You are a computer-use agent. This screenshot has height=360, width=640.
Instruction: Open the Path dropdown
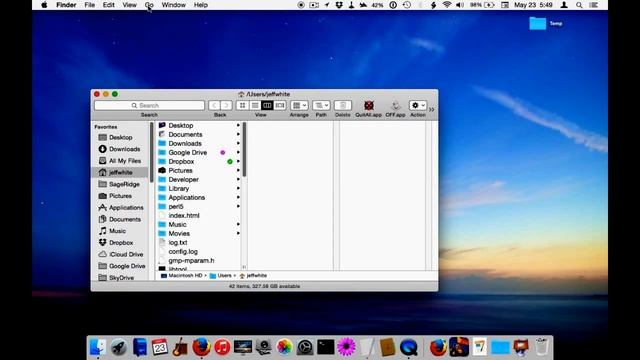click(321, 105)
